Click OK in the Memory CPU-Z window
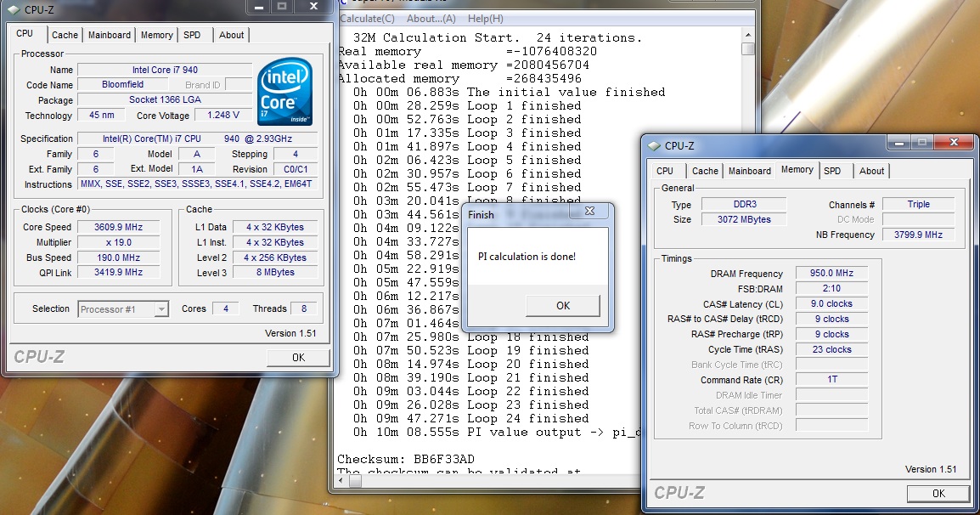The width and height of the screenshot is (980, 515). [x=938, y=494]
